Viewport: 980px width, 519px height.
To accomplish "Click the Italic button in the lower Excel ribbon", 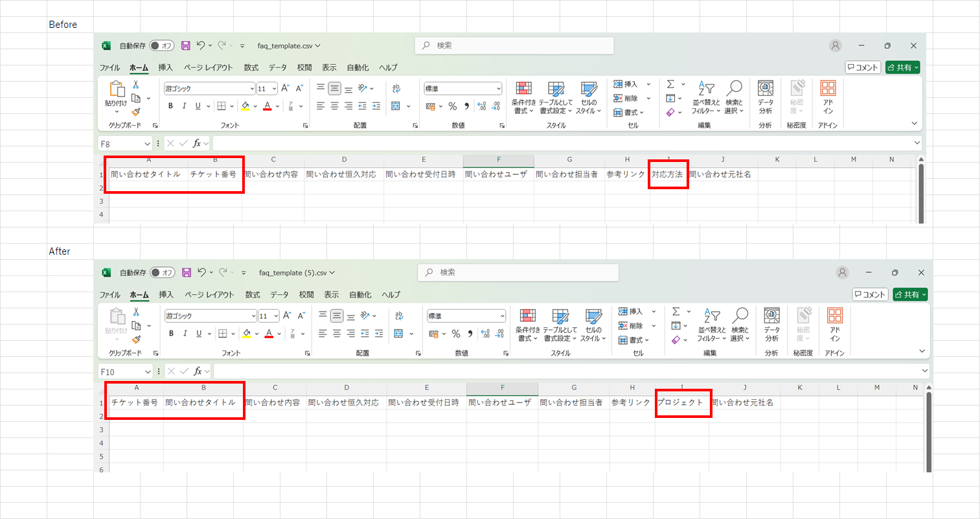I will point(185,334).
